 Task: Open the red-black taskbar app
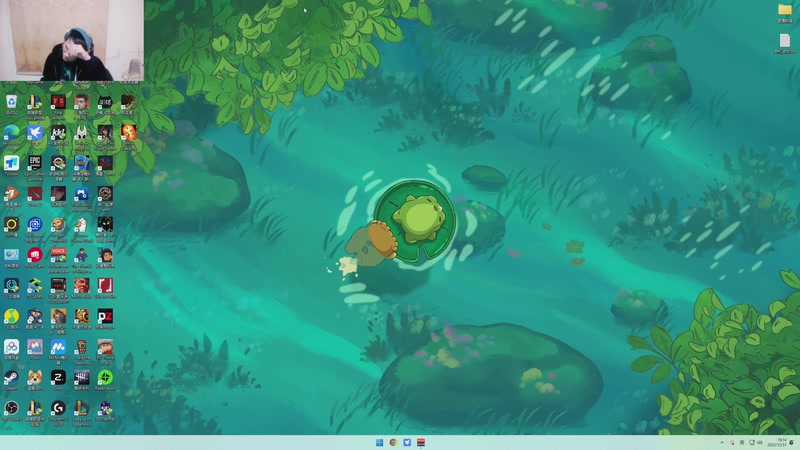421,442
